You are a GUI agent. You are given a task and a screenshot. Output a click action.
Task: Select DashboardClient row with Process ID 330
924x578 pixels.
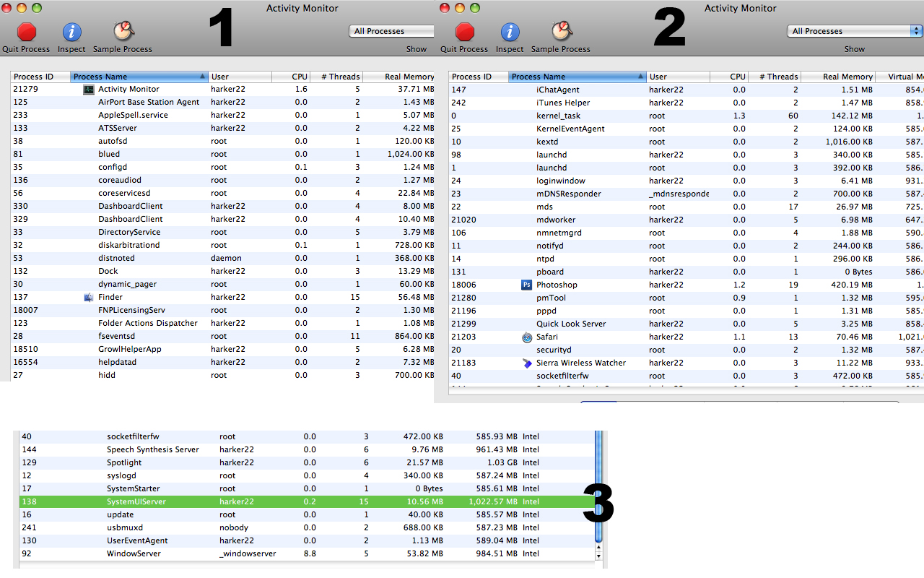point(222,207)
